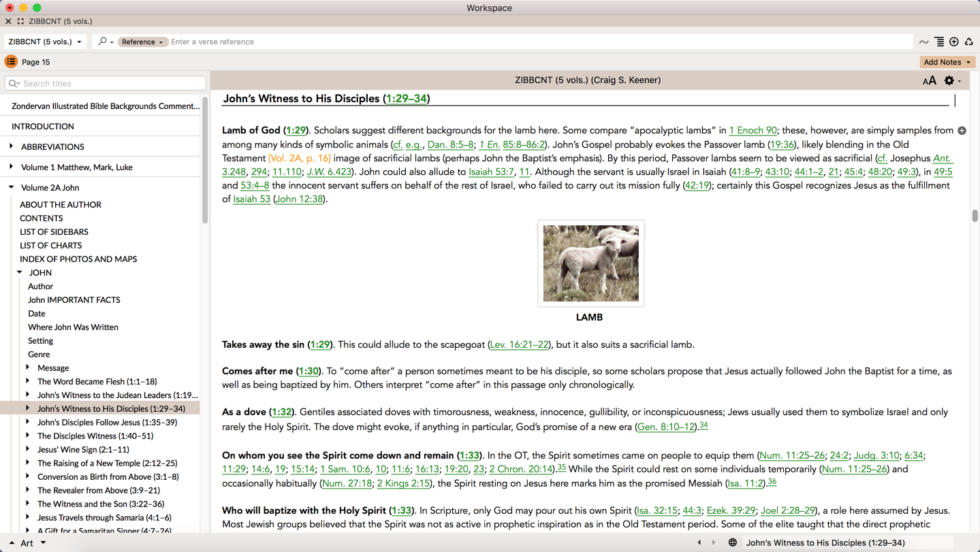Click the Search titles field

coord(109,83)
